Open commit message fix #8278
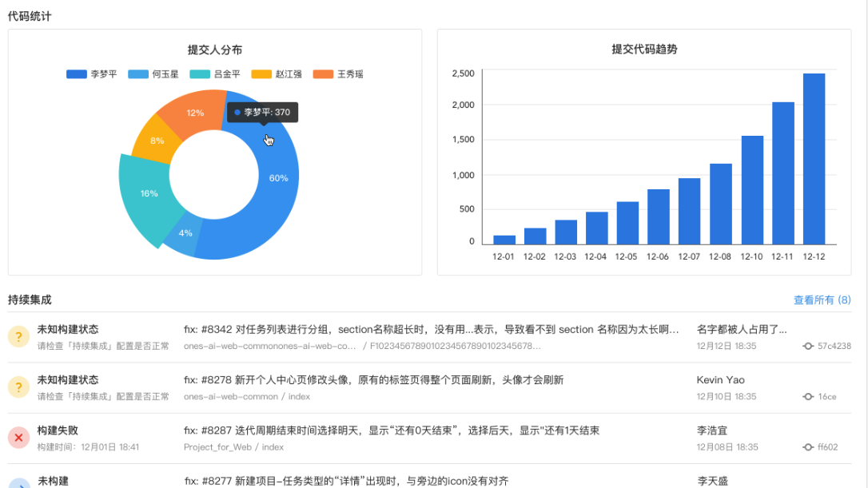Image resolution: width=868 pixels, height=488 pixels. pos(374,380)
